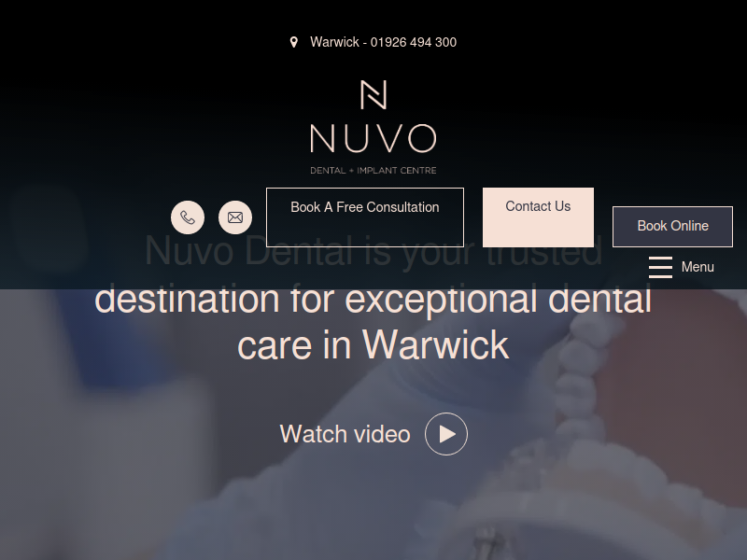The image size is (747, 560).
Task: Click headline line 'care in Warwick'
Action: click(373, 344)
